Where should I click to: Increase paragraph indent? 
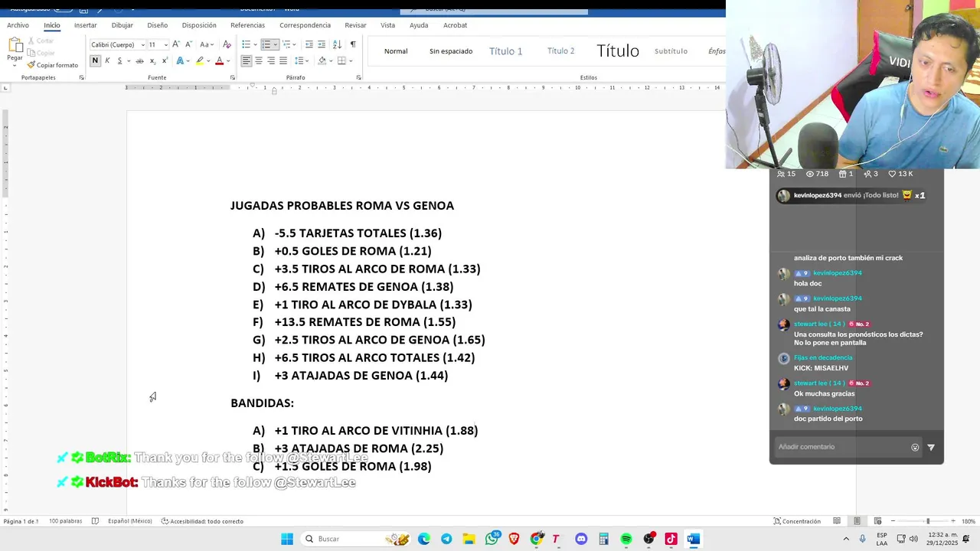(322, 44)
